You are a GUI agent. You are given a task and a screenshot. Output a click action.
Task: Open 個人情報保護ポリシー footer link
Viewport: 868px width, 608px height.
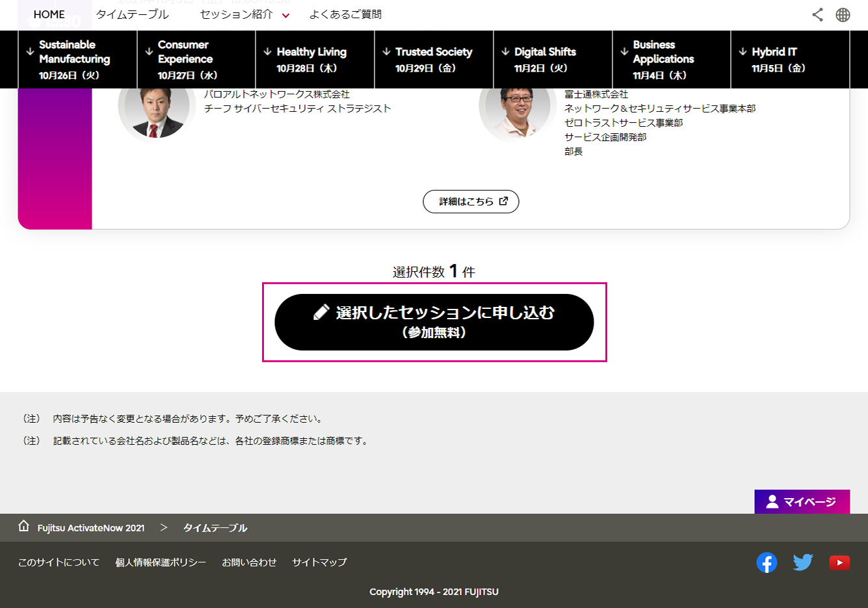tap(161, 562)
